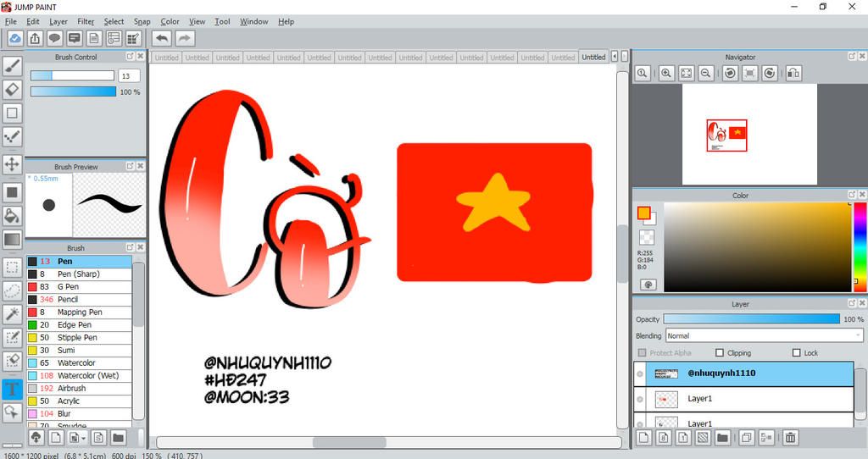
Task: Click the Undo arrow in top toolbar
Action: [162, 38]
